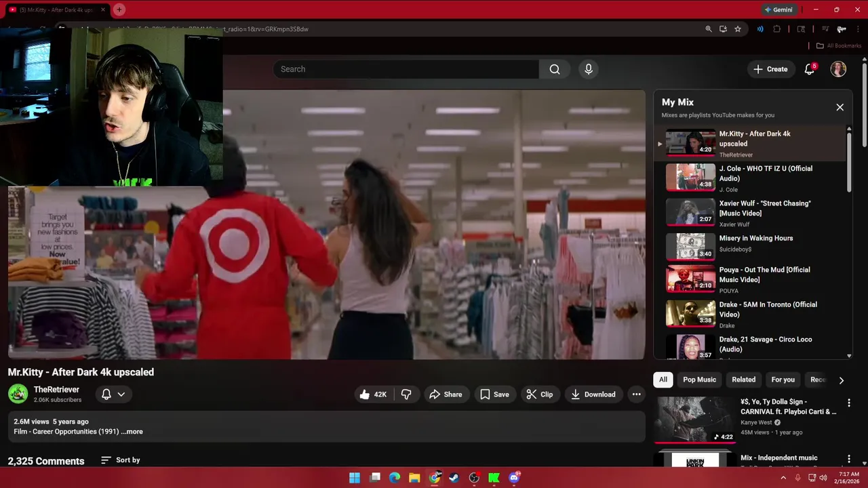Select the playing Mr.Kitty After Dark mix item
This screenshot has height=488, width=868.
click(751, 144)
